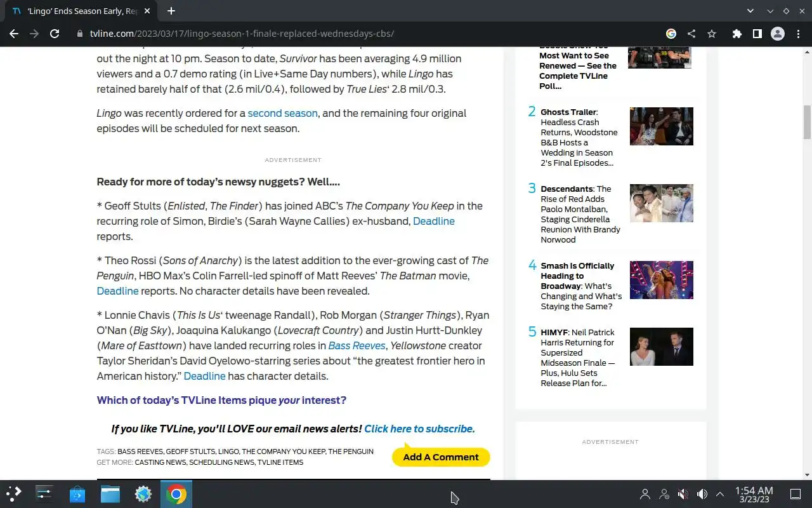812x508 pixels.
Task: View site info lock icon
Action: [x=79, y=34]
